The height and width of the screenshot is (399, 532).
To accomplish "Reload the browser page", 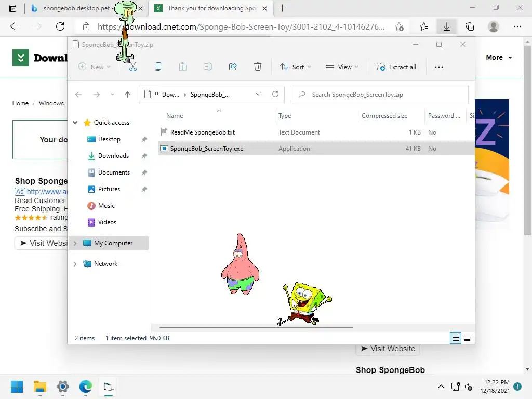I will click(x=60, y=26).
